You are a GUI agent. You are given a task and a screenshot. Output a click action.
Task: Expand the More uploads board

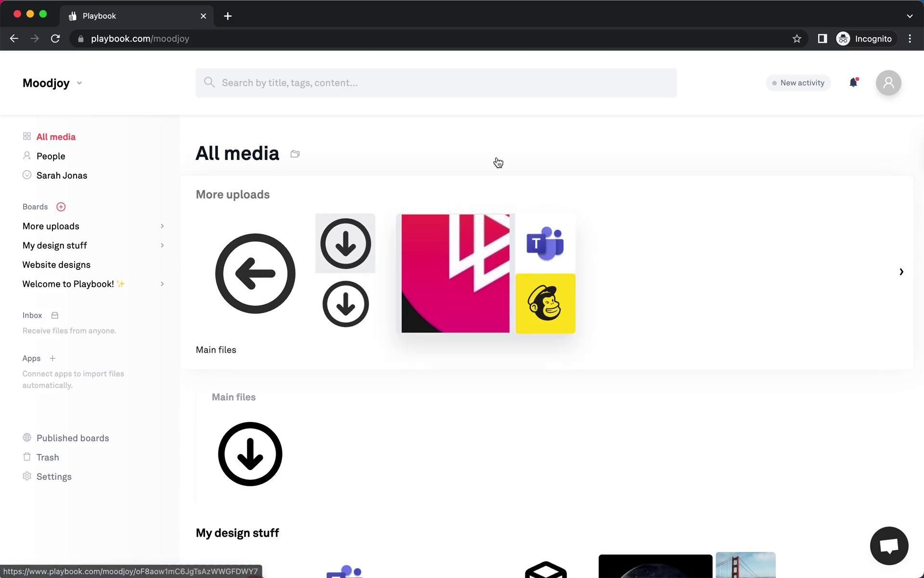click(x=162, y=226)
